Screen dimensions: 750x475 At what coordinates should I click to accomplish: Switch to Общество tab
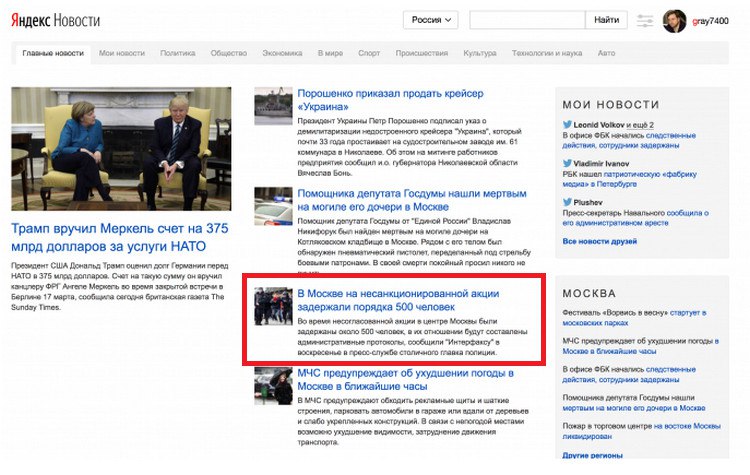229,53
